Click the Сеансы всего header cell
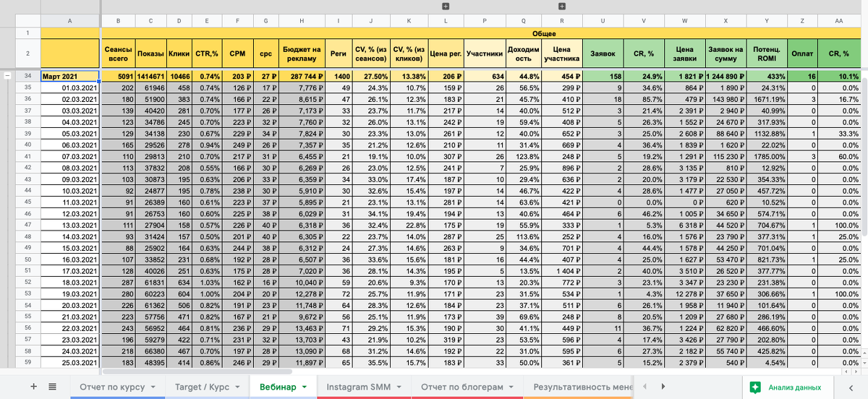The width and height of the screenshot is (868, 399). tap(119, 53)
